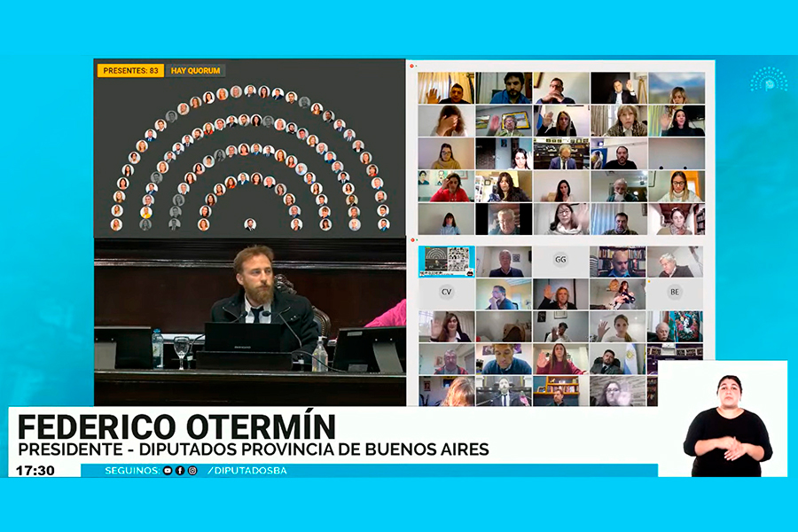The image size is (798, 532).
Task: Click the 17:30 clock display
Action: tap(35, 471)
